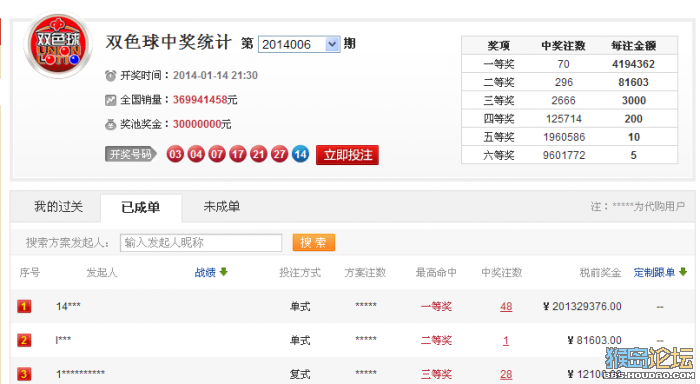Click 单式 in the first row
The image size is (700, 384).
[300, 306]
